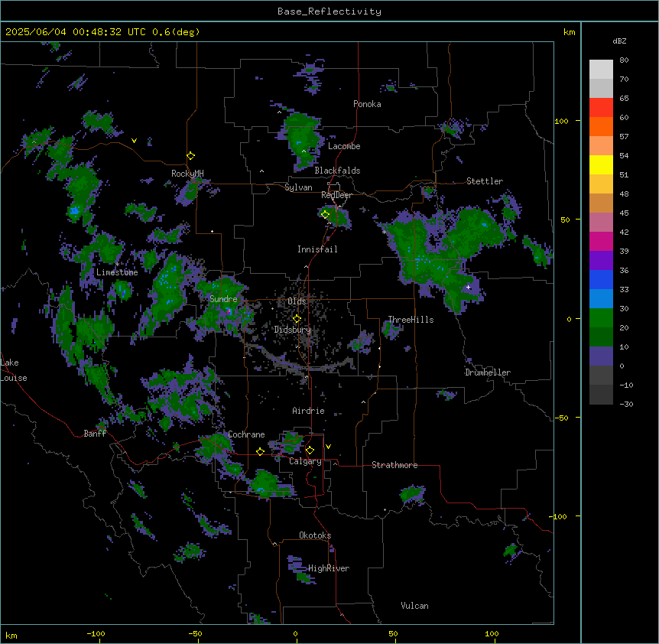
Task: Click the Calgary city label
Action: [x=305, y=461]
